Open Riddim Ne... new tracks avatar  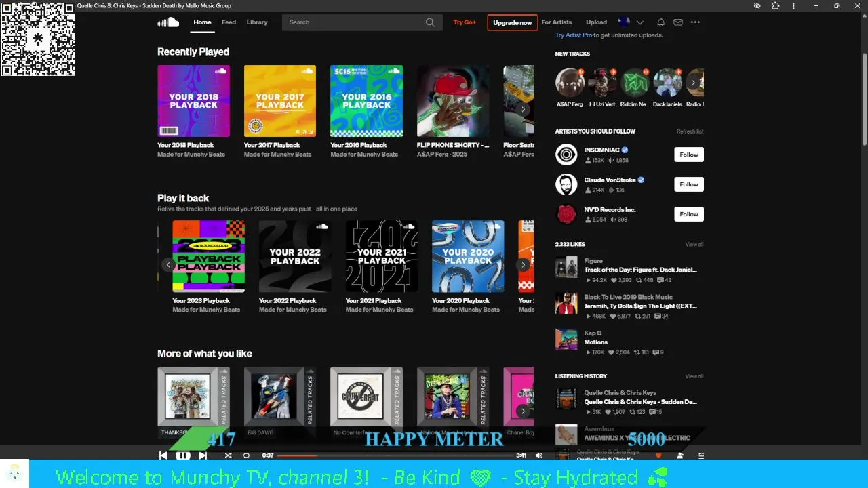pyautogui.click(x=635, y=83)
